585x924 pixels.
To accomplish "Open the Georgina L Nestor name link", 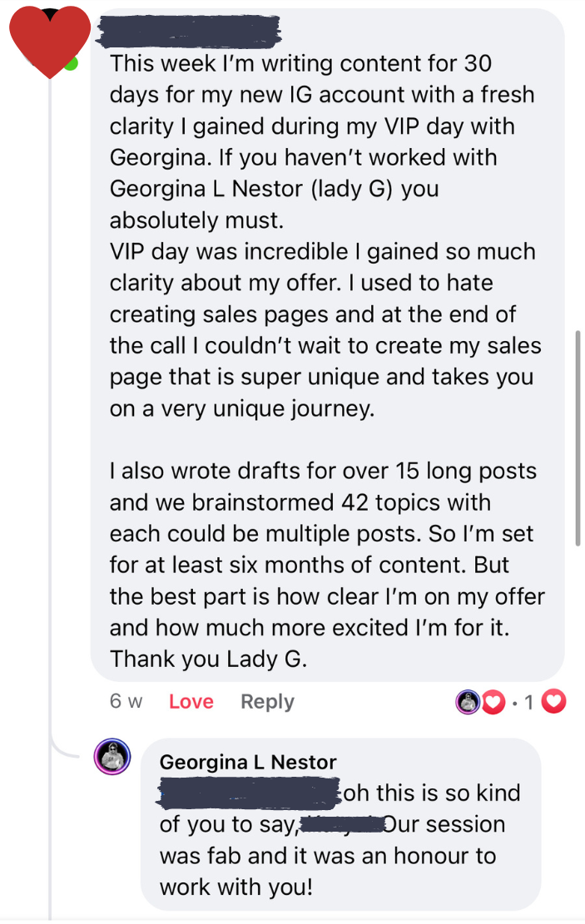I will click(248, 762).
